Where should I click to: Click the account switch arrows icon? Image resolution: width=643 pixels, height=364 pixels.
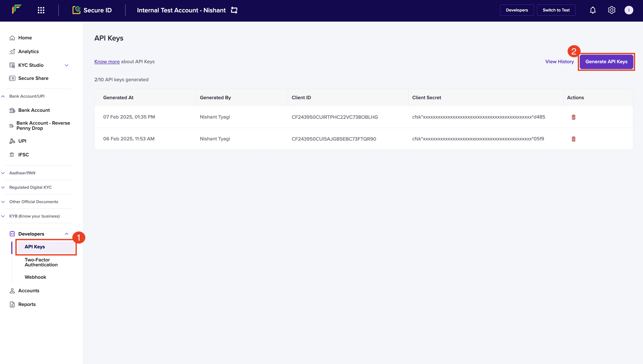coord(234,10)
